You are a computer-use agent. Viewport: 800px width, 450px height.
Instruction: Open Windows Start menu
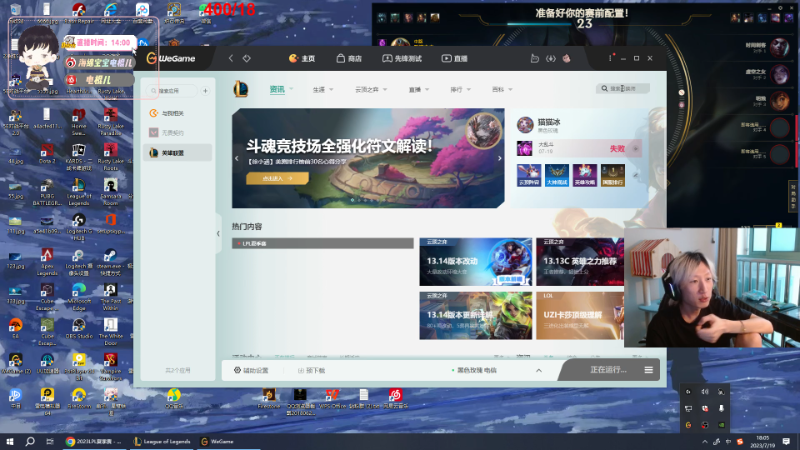point(10,441)
